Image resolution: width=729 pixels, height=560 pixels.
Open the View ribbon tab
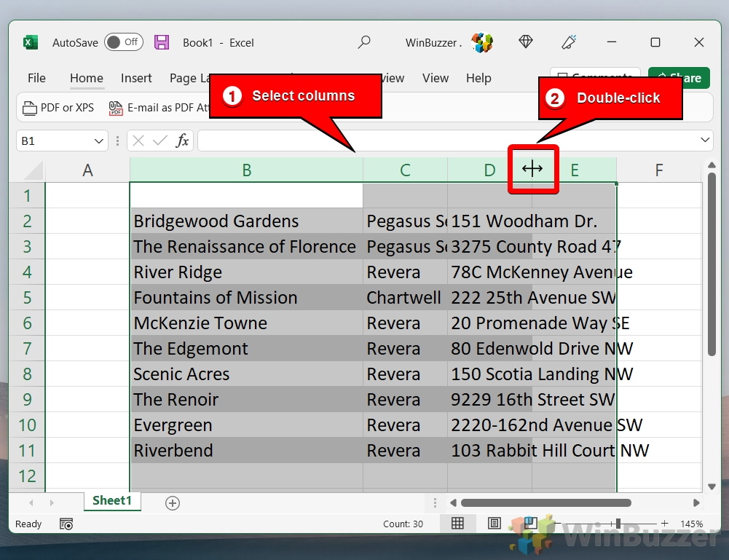[436, 78]
